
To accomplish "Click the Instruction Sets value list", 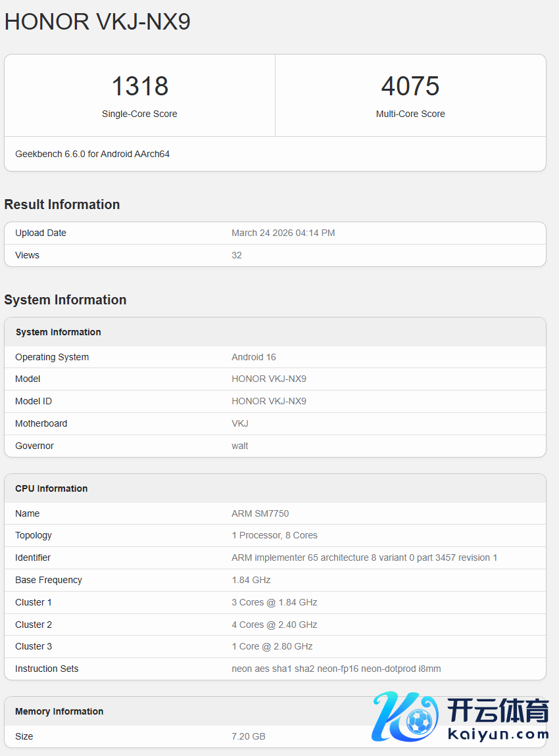I will 336,669.
